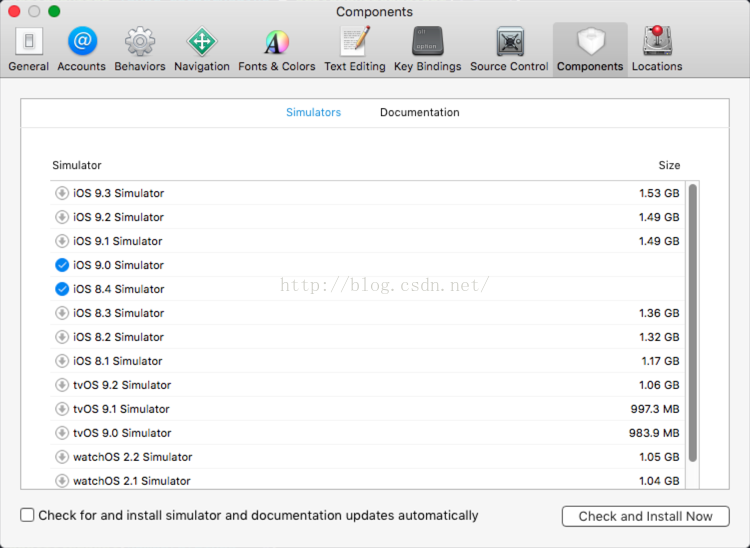This screenshot has width=750, height=548.
Task: Select the tvOS 9.0 Simulator row name
Action: tap(122, 433)
